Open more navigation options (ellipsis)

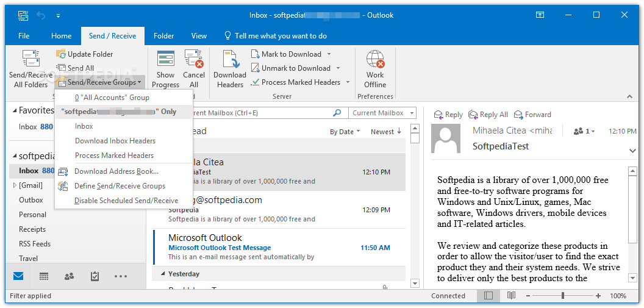tap(121, 276)
